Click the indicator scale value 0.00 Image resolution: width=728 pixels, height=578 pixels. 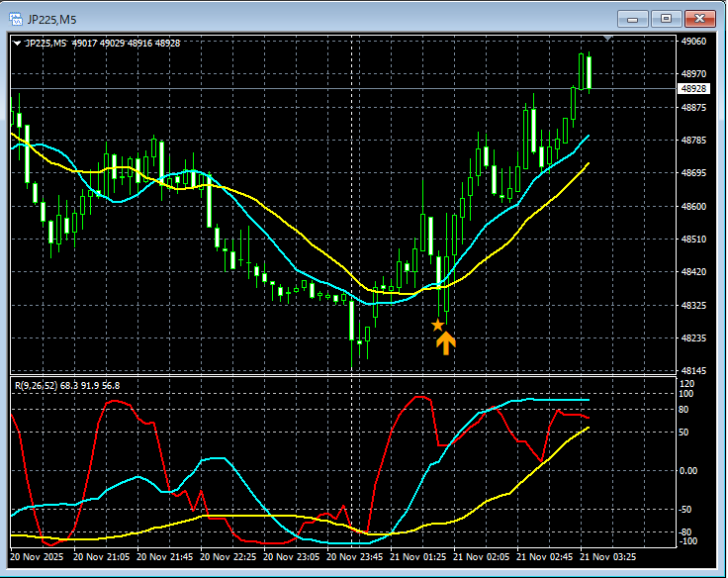point(688,471)
